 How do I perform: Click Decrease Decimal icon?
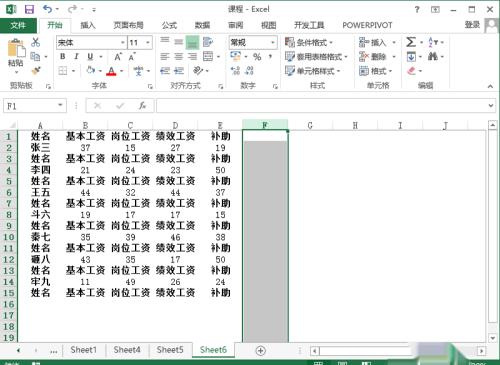(x=249, y=71)
